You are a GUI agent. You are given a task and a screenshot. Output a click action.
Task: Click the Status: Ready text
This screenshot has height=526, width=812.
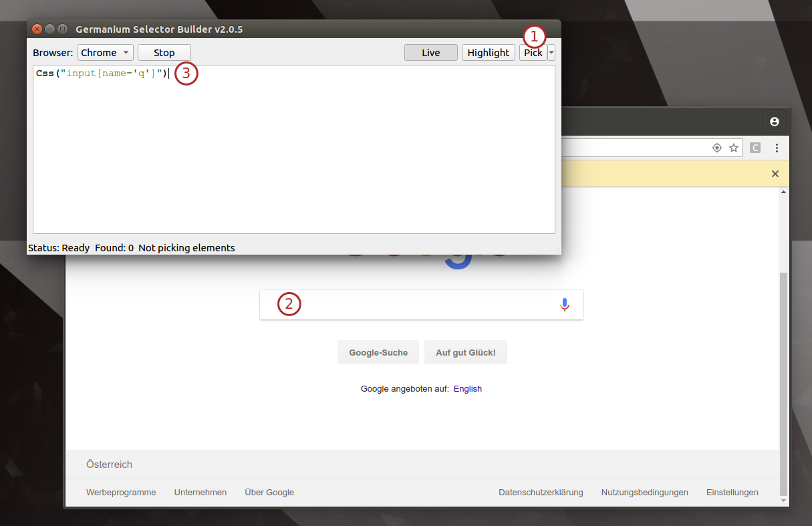pyautogui.click(x=59, y=248)
